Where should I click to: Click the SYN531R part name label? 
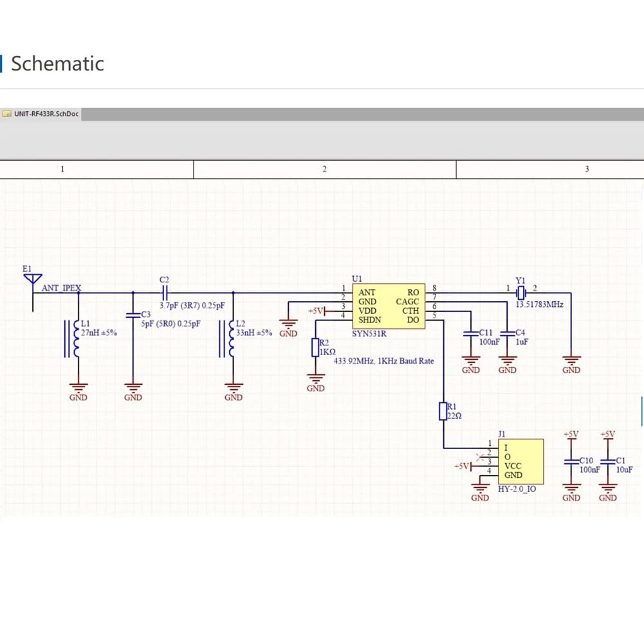369,333
